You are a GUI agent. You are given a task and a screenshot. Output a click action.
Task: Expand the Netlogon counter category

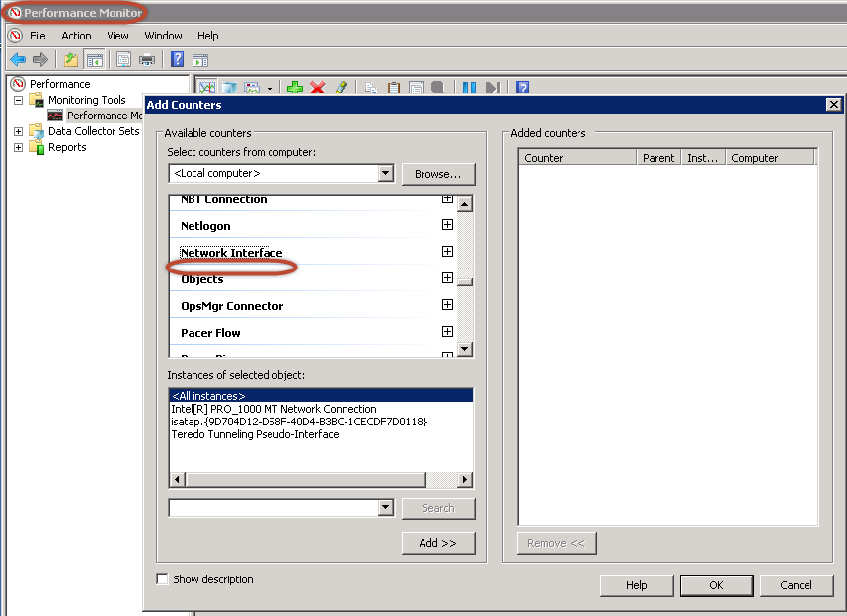(x=447, y=225)
